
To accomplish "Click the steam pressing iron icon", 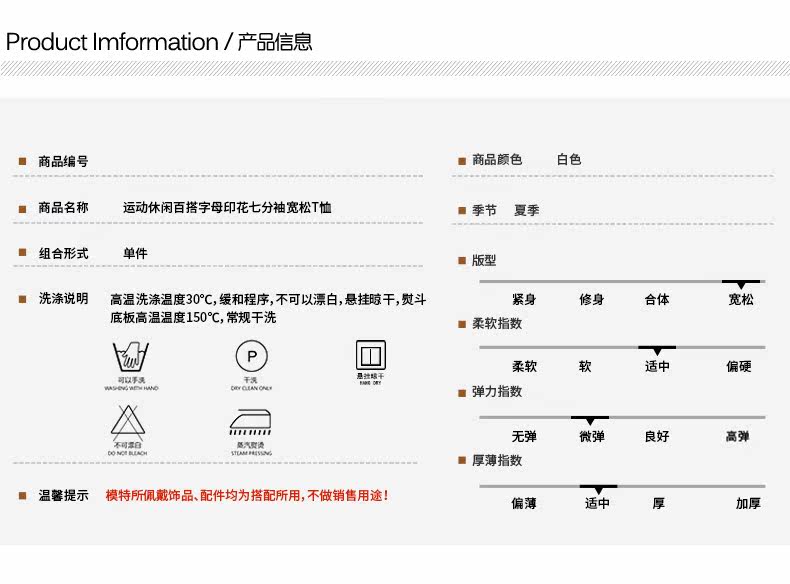I will pyautogui.click(x=250, y=422).
